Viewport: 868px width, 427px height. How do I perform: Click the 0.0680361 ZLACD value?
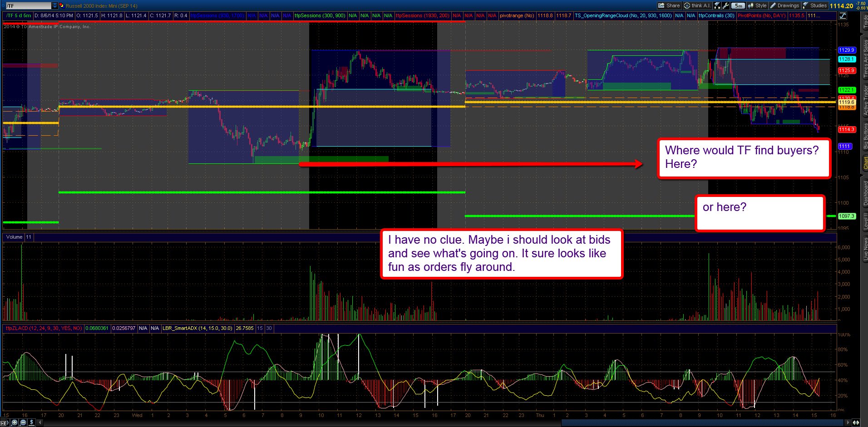pos(97,328)
